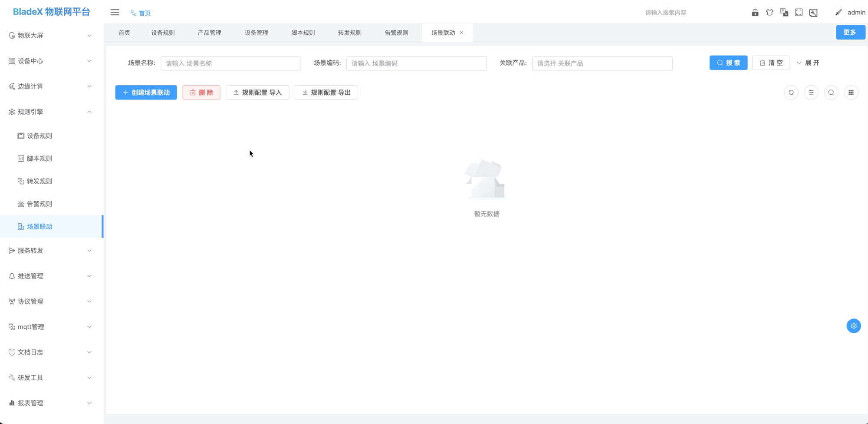868x424 pixels.
Task: Click the 规则配置 导出 button
Action: [326, 93]
